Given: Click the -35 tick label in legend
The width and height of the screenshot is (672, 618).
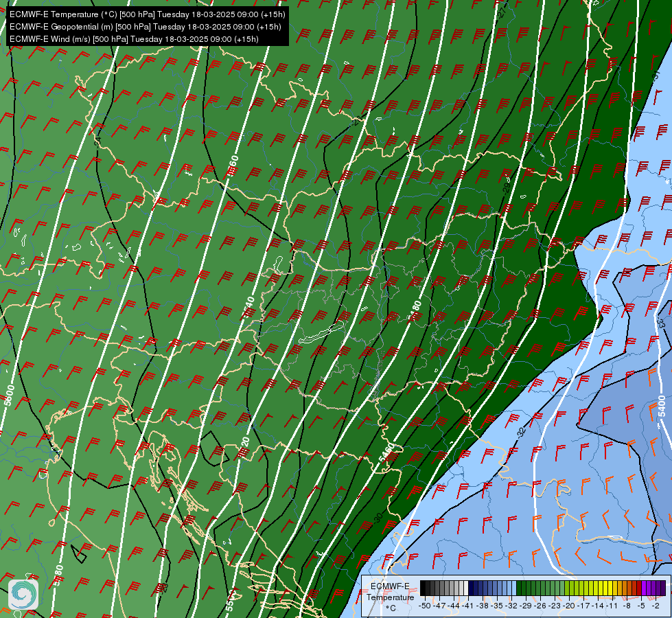Looking at the screenshot, I should coord(497,606).
